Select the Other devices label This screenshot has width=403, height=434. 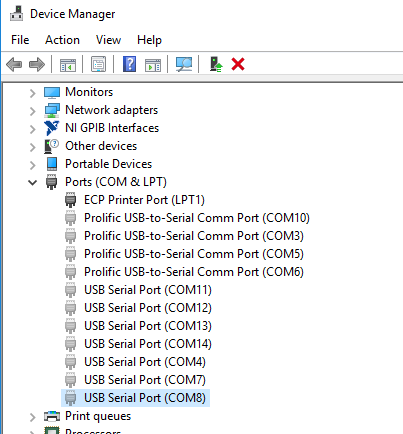(101, 146)
